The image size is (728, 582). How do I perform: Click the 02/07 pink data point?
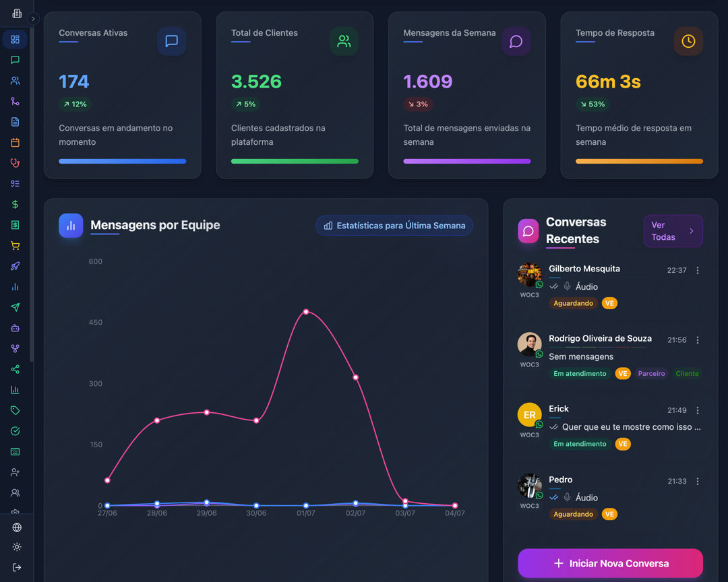tap(356, 377)
